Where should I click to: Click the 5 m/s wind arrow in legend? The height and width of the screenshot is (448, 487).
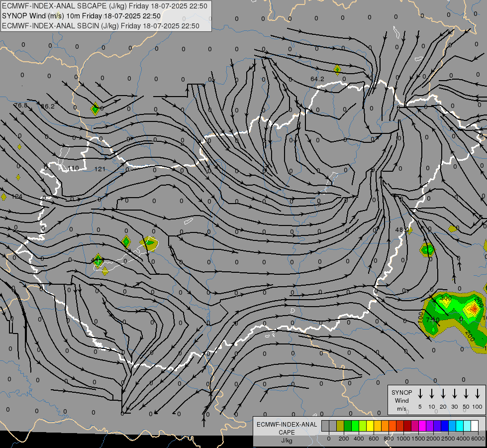coord(420,394)
